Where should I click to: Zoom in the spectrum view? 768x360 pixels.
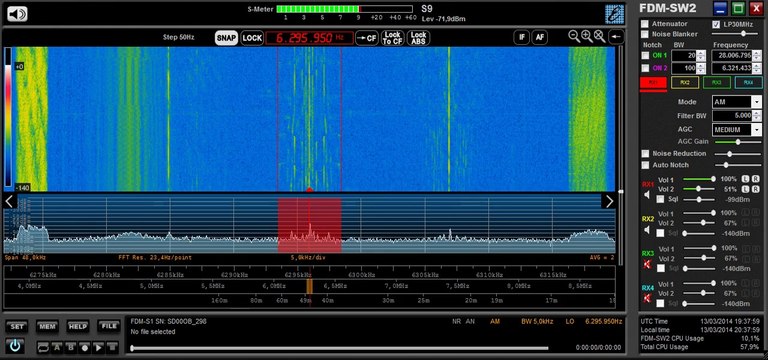point(586,35)
